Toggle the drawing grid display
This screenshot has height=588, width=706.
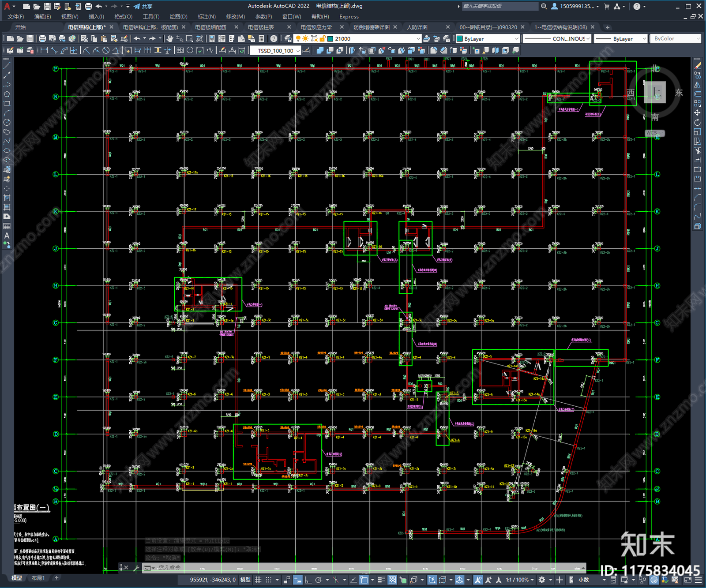tap(258, 580)
